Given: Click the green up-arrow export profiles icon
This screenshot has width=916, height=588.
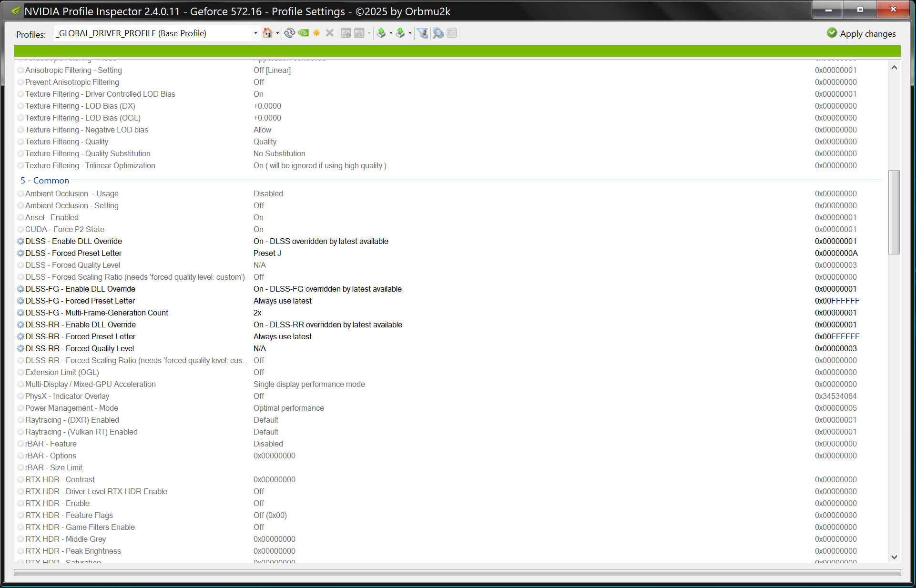Looking at the screenshot, I should tap(381, 33).
